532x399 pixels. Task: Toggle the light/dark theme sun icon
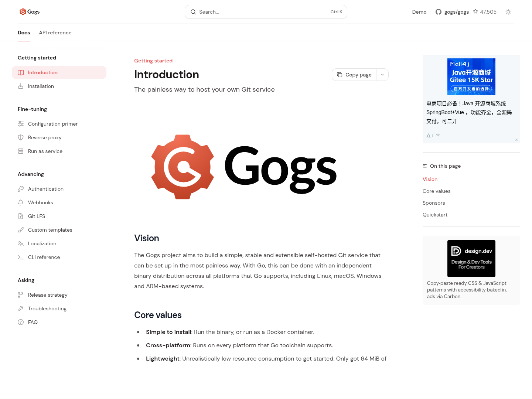pyautogui.click(x=508, y=12)
